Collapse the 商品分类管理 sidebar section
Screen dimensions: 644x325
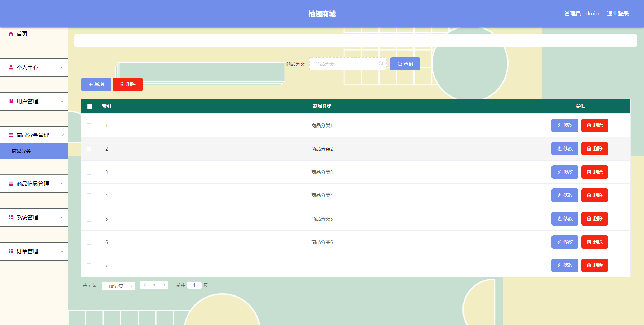click(x=34, y=135)
